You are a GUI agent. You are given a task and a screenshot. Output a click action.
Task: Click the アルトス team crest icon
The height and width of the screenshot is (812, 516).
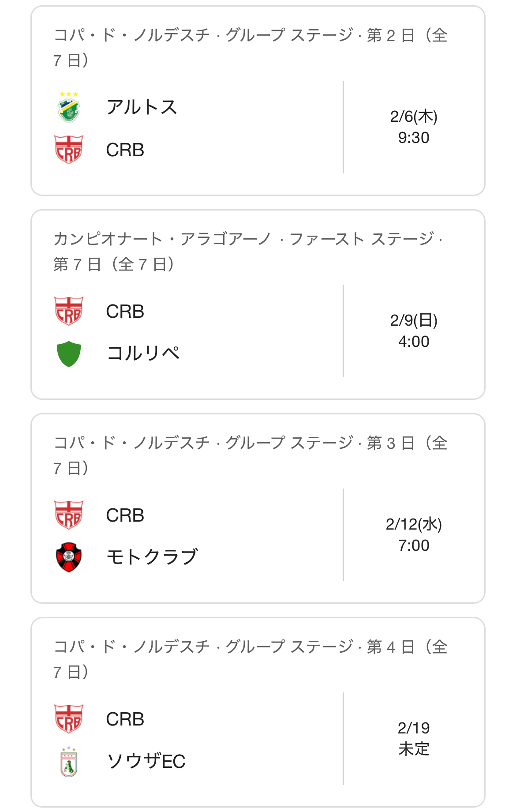click(69, 107)
